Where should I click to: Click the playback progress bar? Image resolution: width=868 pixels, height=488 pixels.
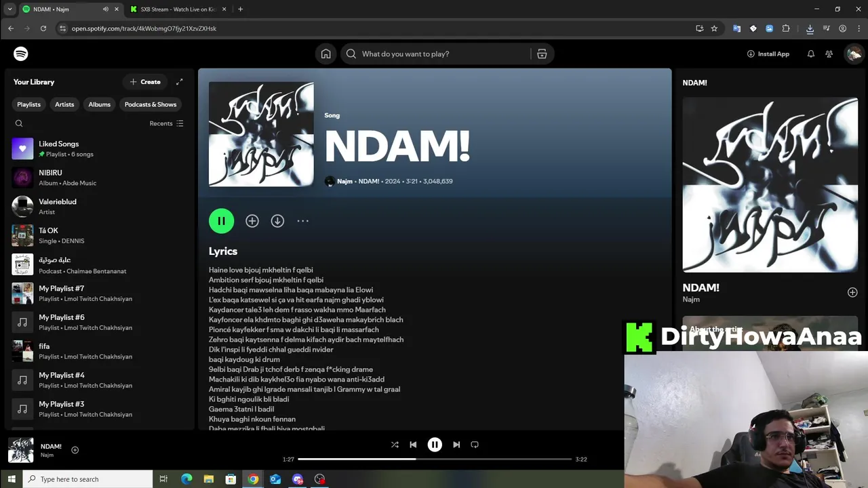(435, 459)
